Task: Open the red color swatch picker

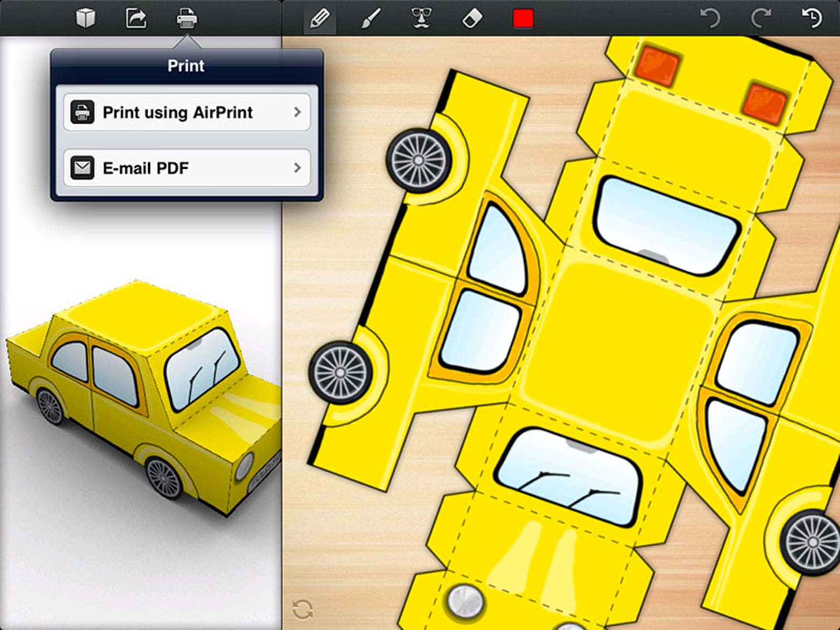Action: click(x=523, y=19)
